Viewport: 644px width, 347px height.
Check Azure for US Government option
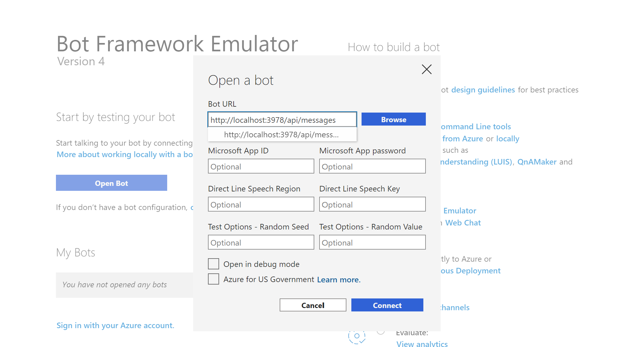click(214, 279)
